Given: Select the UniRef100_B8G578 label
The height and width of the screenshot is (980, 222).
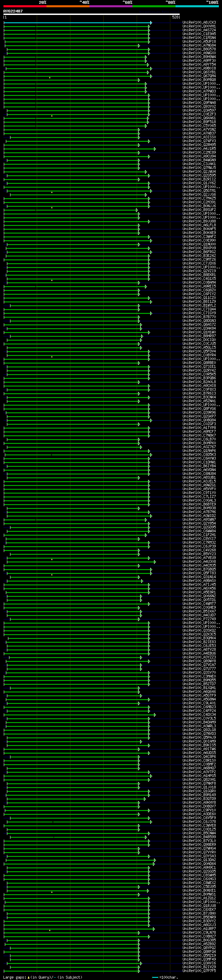Looking at the screenshot, I should coord(199,49).
